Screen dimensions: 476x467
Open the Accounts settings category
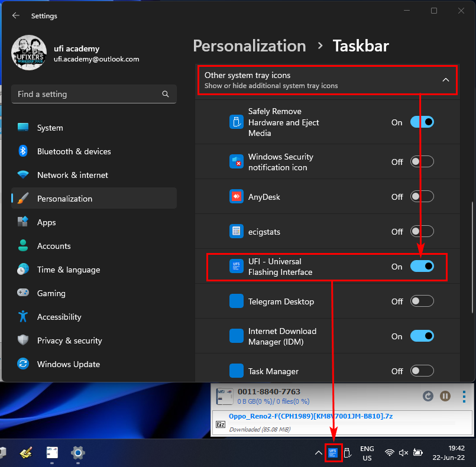click(94, 246)
